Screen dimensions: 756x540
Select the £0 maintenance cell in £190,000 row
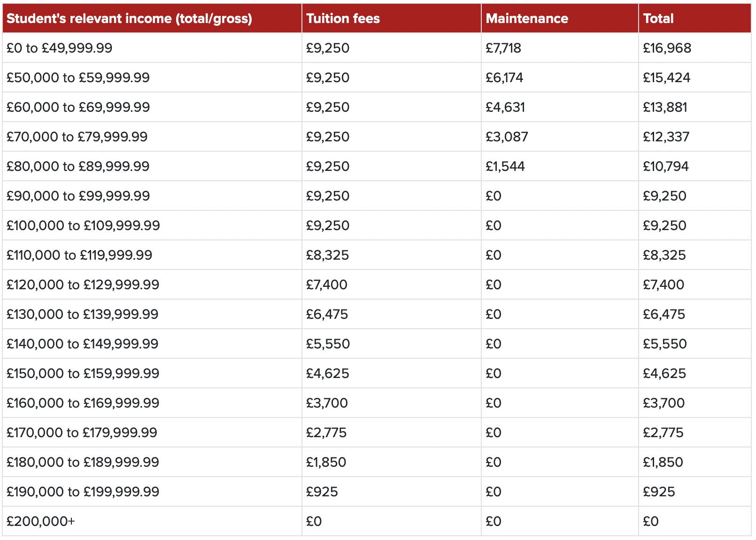tap(560, 492)
